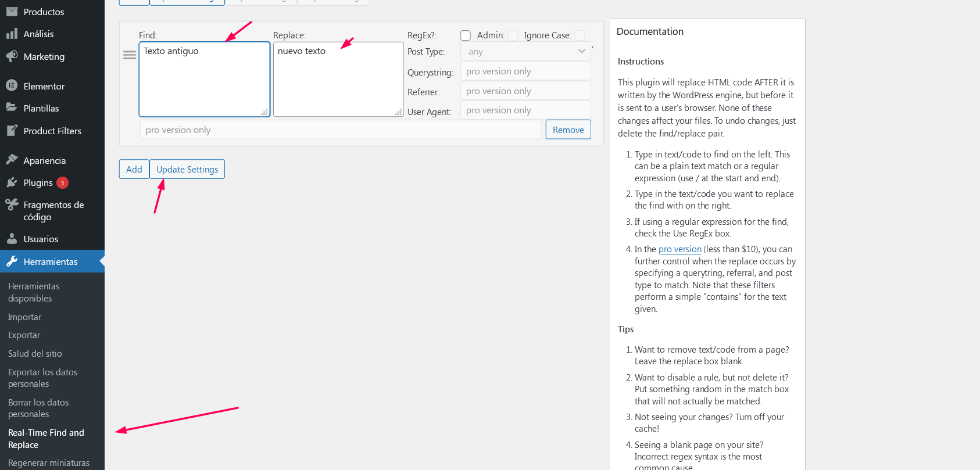980x470 pixels.
Task: Click the Tips subheading
Action: (x=625, y=329)
